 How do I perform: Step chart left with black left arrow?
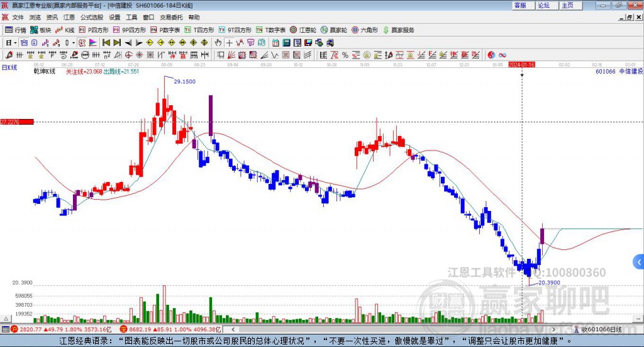pyautogui.click(x=128, y=43)
